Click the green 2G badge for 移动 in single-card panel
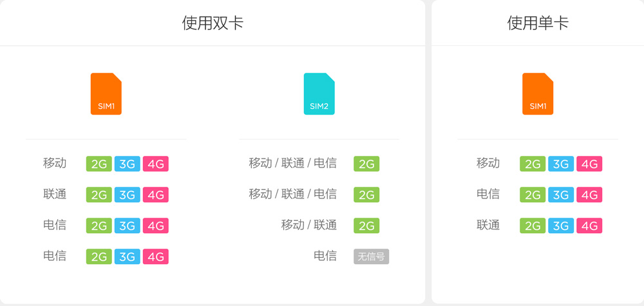 pyautogui.click(x=533, y=164)
